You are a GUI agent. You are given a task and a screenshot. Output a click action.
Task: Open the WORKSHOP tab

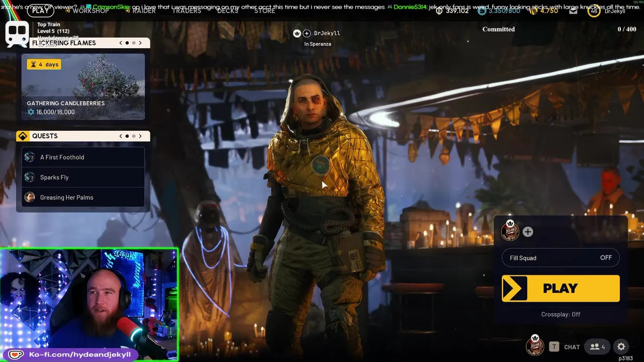[91, 11]
